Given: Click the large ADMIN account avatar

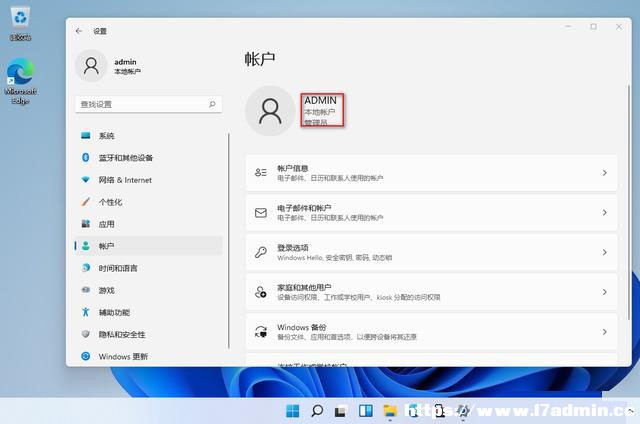Looking at the screenshot, I should pos(270,111).
